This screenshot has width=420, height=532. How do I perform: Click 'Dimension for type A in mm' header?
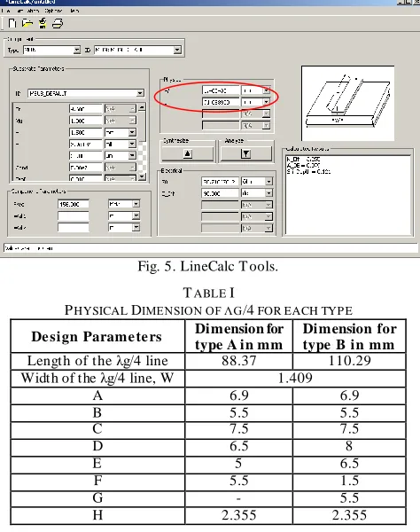(x=239, y=337)
